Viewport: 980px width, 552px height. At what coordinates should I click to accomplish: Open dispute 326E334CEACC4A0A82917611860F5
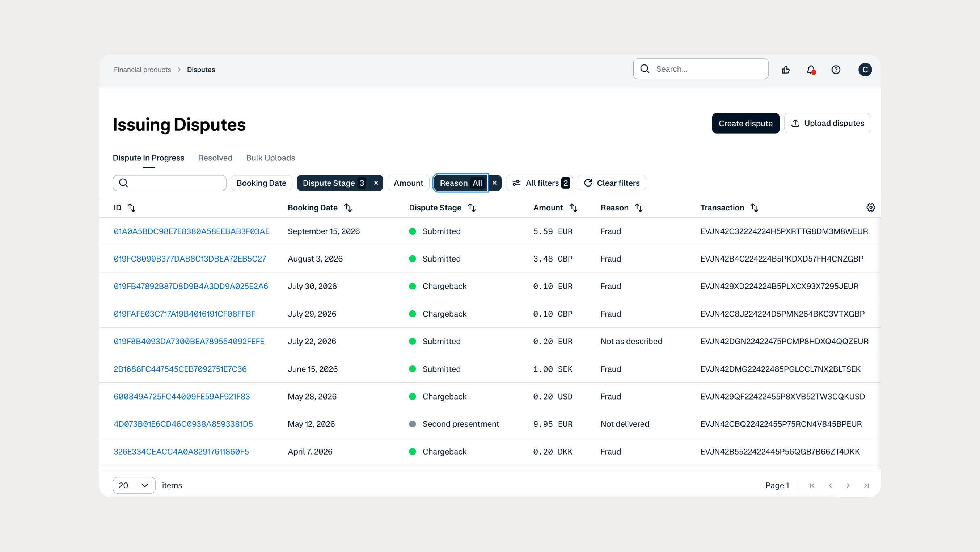(181, 452)
